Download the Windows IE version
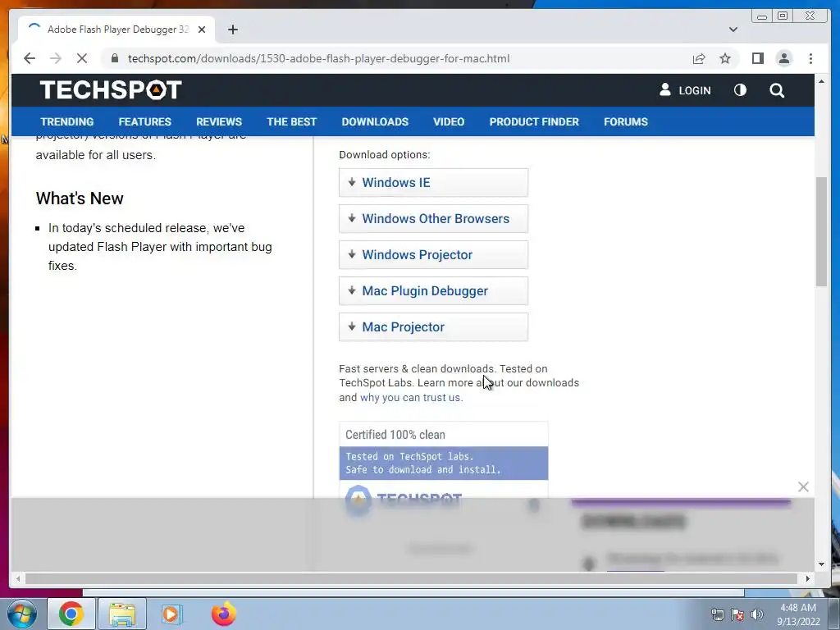The height and width of the screenshot is (630, 840). pos(433,183)
